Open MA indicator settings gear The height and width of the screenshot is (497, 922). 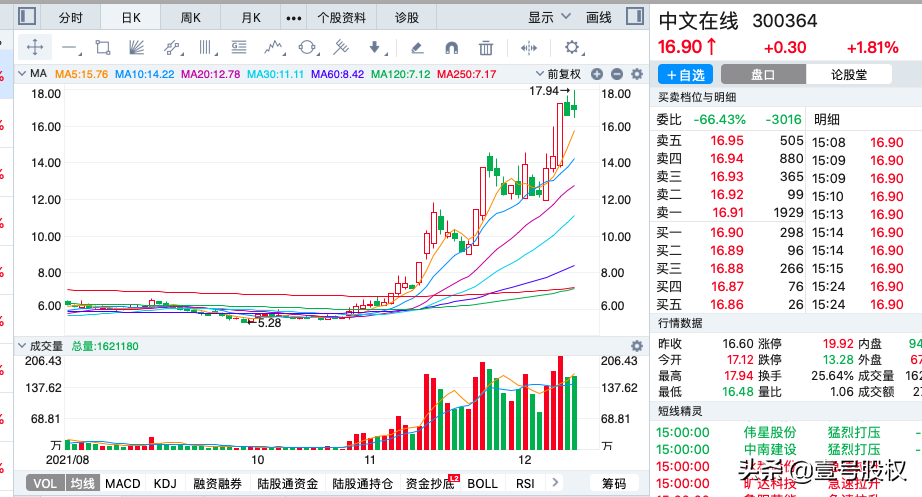[637, 74]
